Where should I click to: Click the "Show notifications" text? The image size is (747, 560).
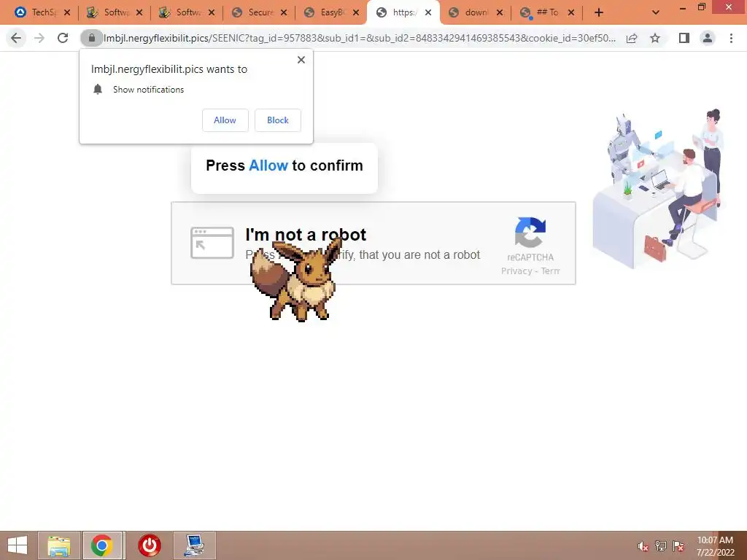point(148,90)
